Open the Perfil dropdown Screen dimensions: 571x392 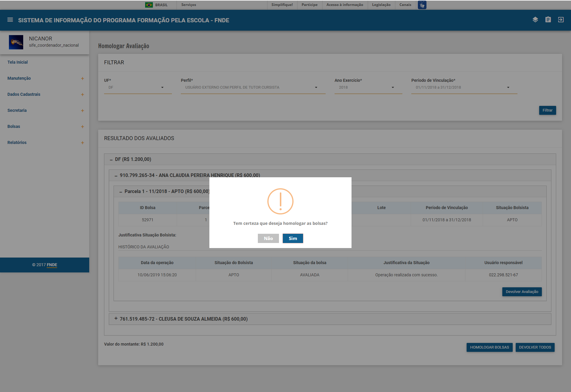click(253, 87)
